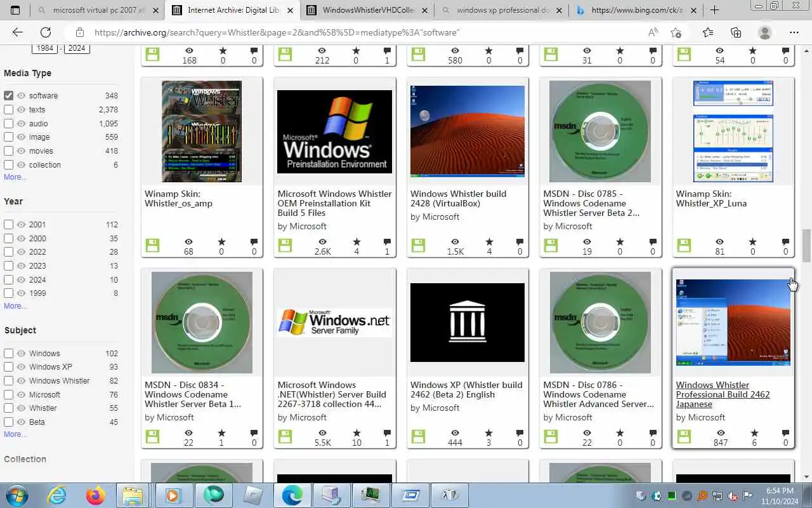The width and height of the screenshot is (812, 508).
Task: Open the Settings and more menu
Action: pos(794,32)
